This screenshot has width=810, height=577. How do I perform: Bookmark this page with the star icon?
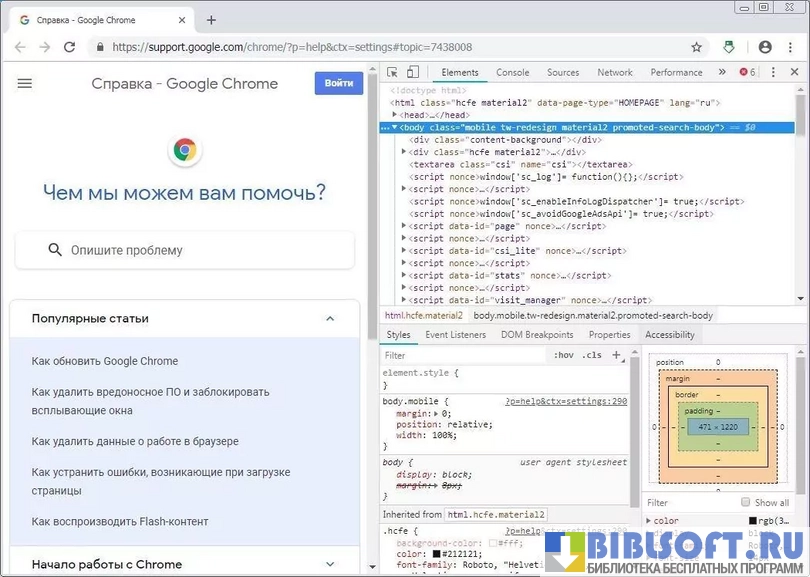click(697, 47)
